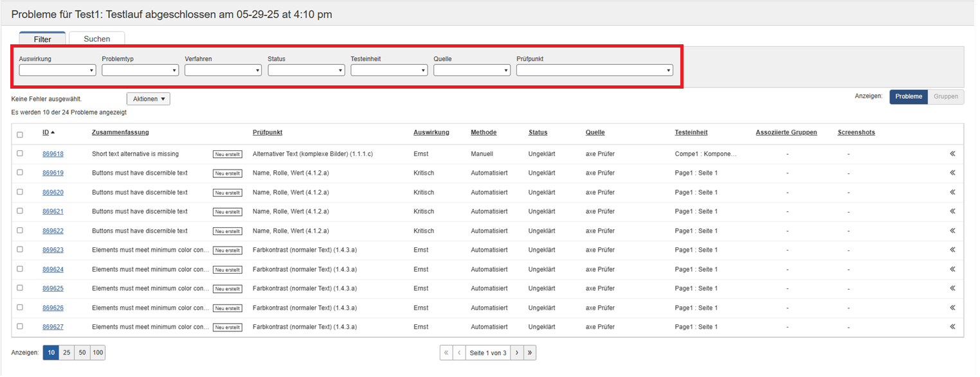
Task: Switch view to Gruppen
Action: tap(945, 96)
